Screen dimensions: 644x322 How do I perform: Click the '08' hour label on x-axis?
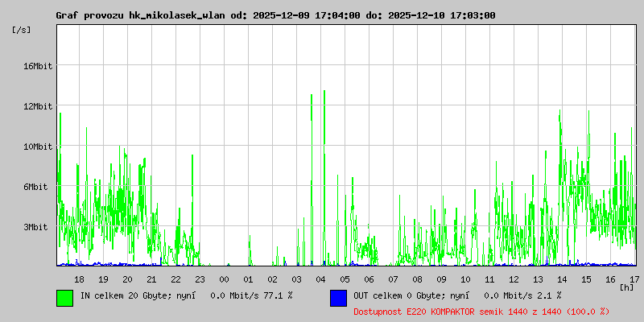[x=417, y=279]
